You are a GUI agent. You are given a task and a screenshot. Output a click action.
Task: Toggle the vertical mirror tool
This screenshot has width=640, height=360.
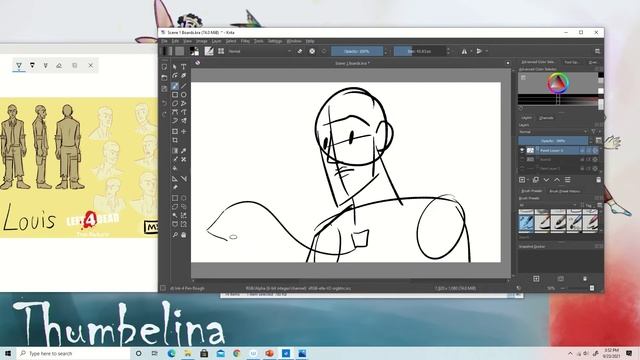[x=479, y=51]
